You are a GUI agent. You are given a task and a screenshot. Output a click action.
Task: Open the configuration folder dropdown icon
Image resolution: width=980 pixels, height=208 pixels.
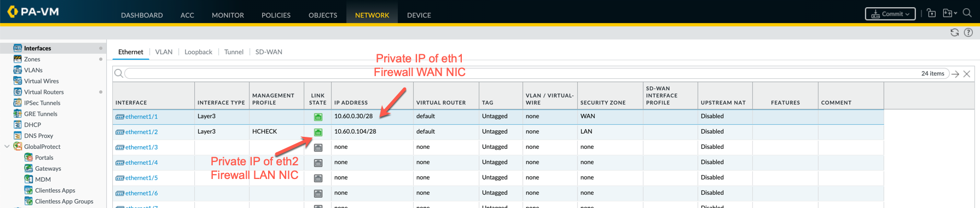pyautogui.click(x=949, y=13)
